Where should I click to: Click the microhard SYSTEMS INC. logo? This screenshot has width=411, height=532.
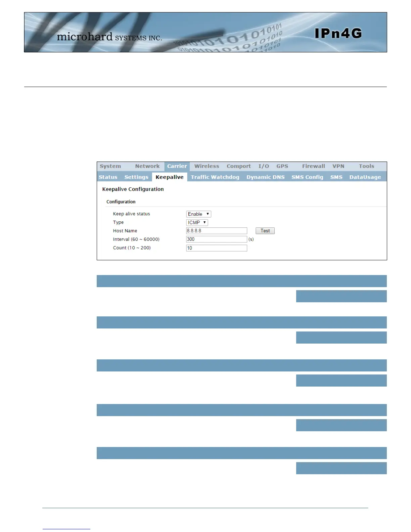tap(109, 37)
